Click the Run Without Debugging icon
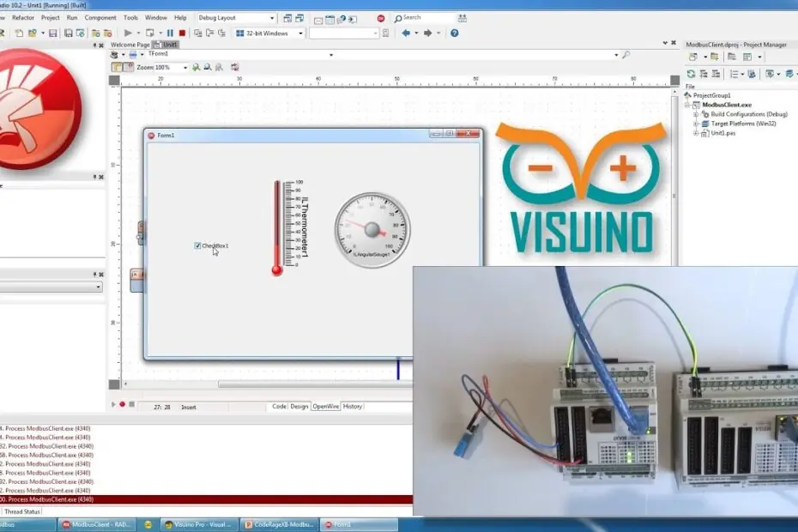Image resolution: width=798 pixels, height=532 pixels. tap(149, 33)
